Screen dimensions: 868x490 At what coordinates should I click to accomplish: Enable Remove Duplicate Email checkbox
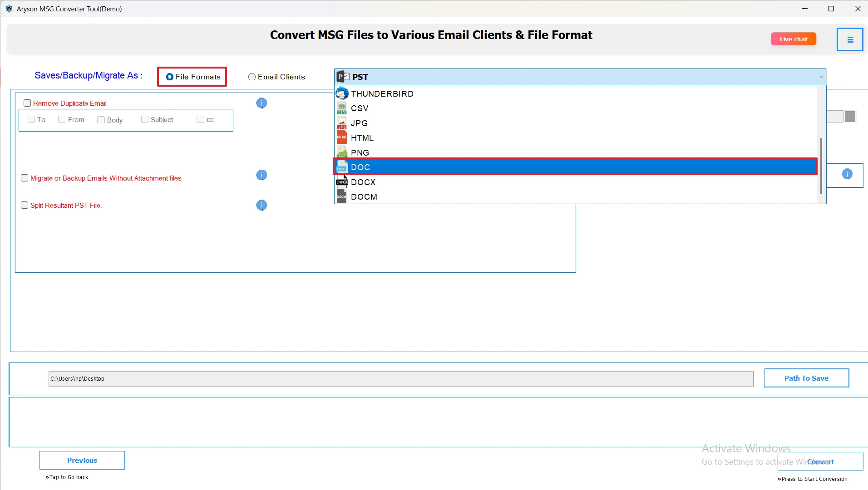[27, 103]
